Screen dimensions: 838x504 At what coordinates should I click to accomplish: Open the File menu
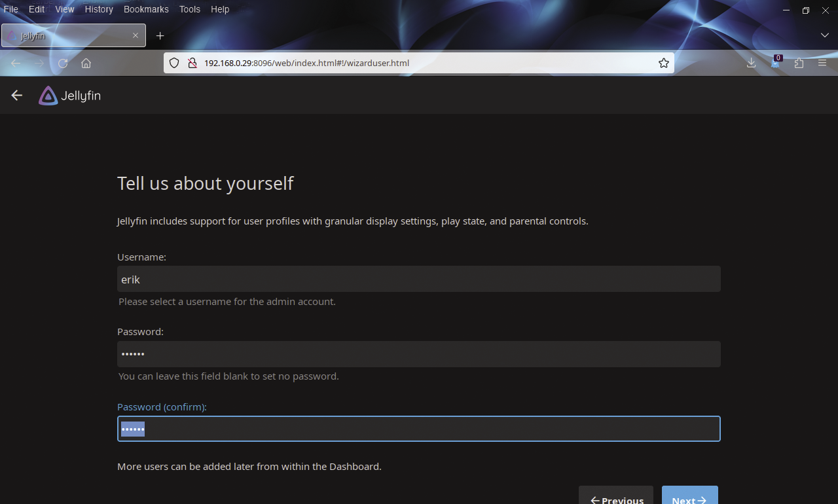coord(11,9)
